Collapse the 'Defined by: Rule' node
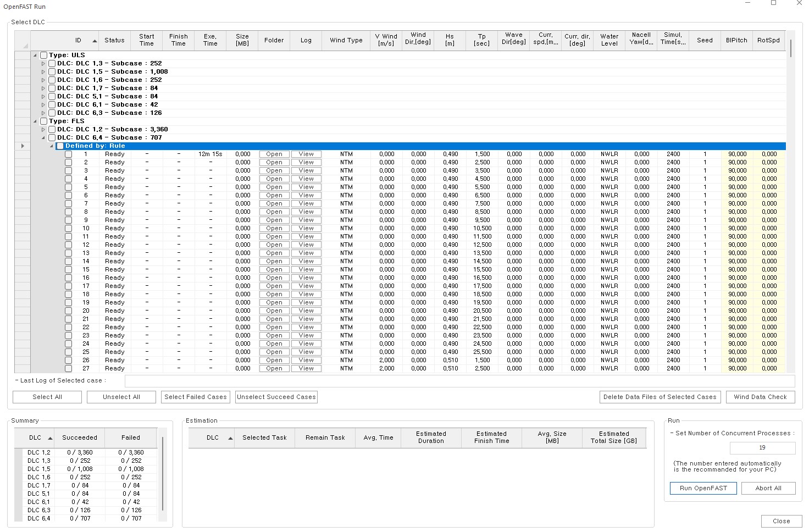809x532 pixels. (x=52, y=146)
